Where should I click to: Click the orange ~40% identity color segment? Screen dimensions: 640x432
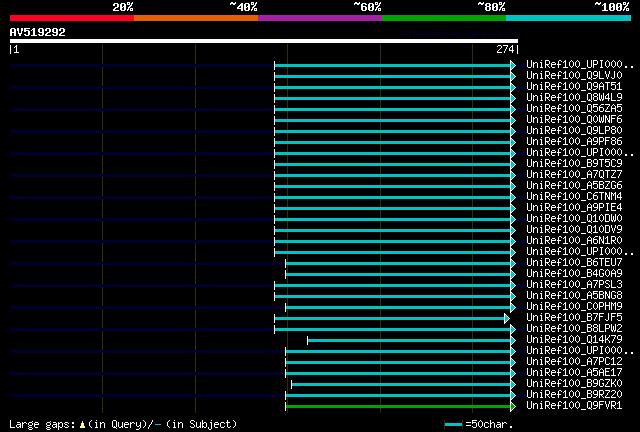[x=196, y=18]
